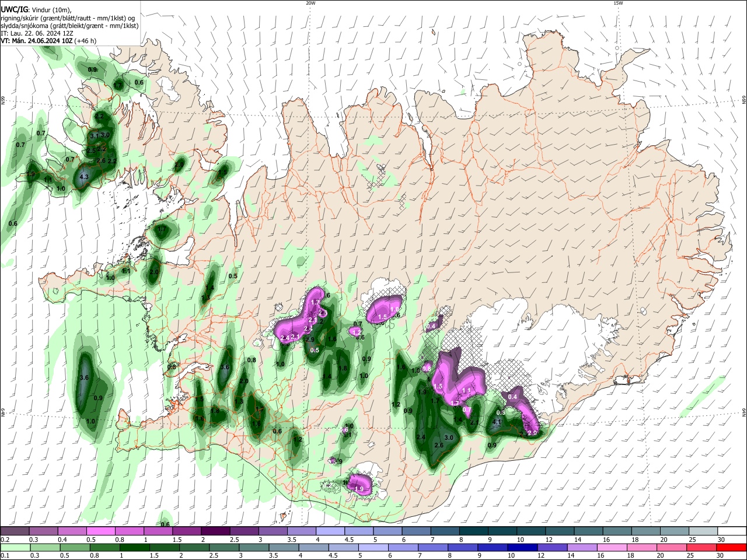This screenshot has height=560, width=747.
Task: Pick the lavender swatch between 5 and 6 in the rain legend
Action: pos(373,547)
